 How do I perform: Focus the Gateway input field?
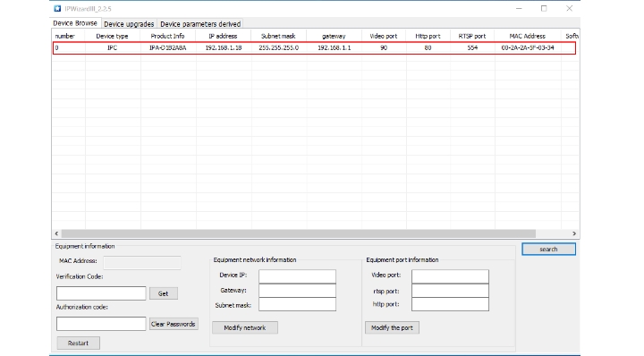(x=297, y=291)
